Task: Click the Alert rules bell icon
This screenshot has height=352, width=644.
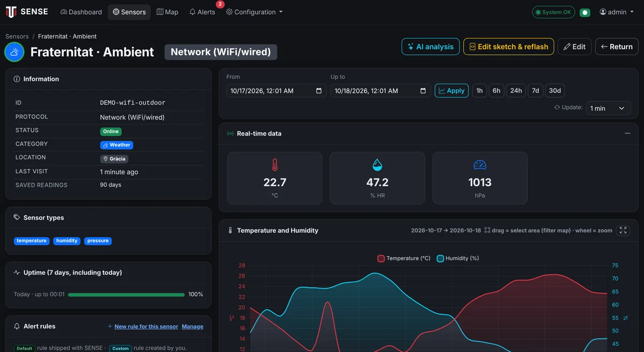Action: pos(17,326)
